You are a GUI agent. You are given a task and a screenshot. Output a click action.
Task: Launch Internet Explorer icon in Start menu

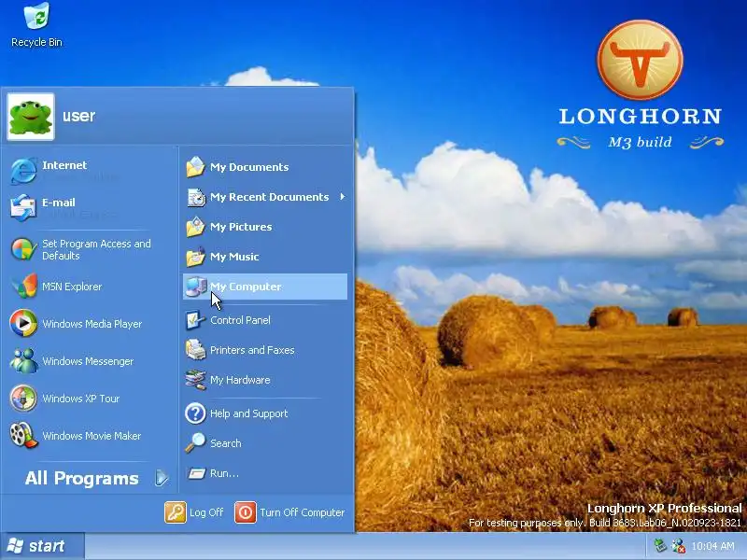[23, 171]
